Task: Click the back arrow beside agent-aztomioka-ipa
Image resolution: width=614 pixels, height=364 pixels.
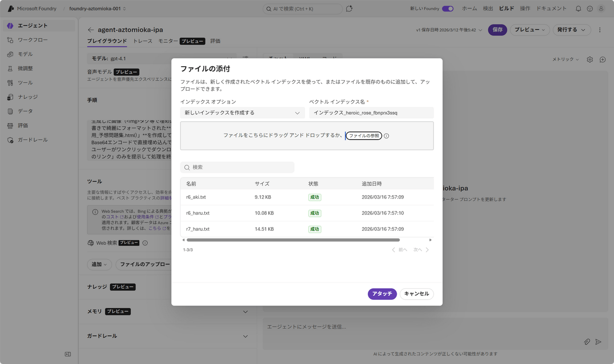Action: coord(91,30)
